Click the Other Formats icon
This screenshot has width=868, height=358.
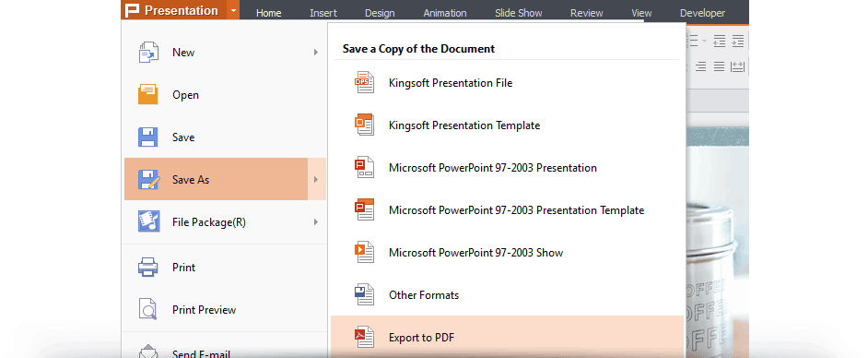(x=364, y=295)
